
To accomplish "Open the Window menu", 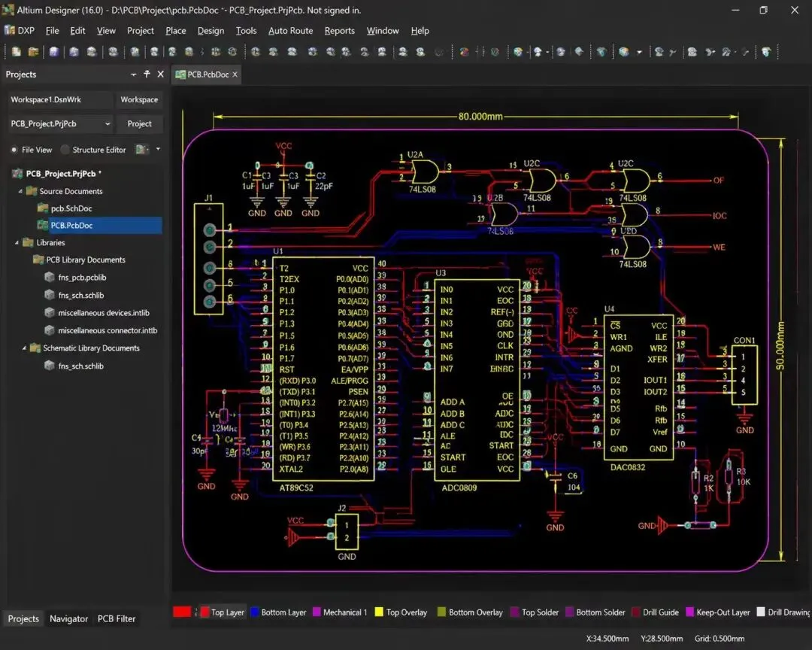I will (383, 31).
